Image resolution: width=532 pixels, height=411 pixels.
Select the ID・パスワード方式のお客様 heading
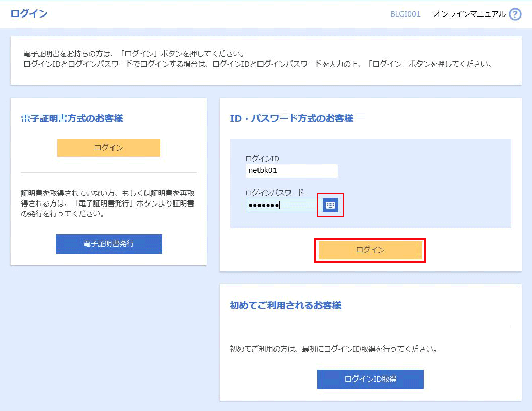[292, 119]
